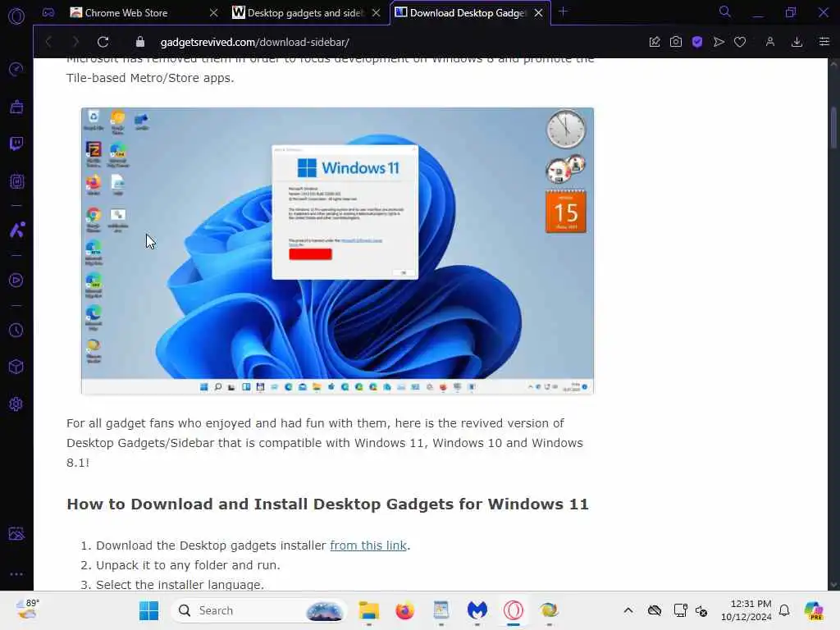The height and width of the screenshot is (630, 840).
Task: Open the GX Corner gamepad icon
Action: [48, 13]
